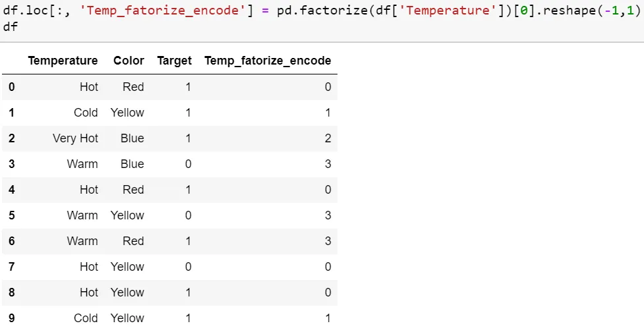Click row index 2 label
The height and width of the screenshot is (336, 644).
(12, 138)
